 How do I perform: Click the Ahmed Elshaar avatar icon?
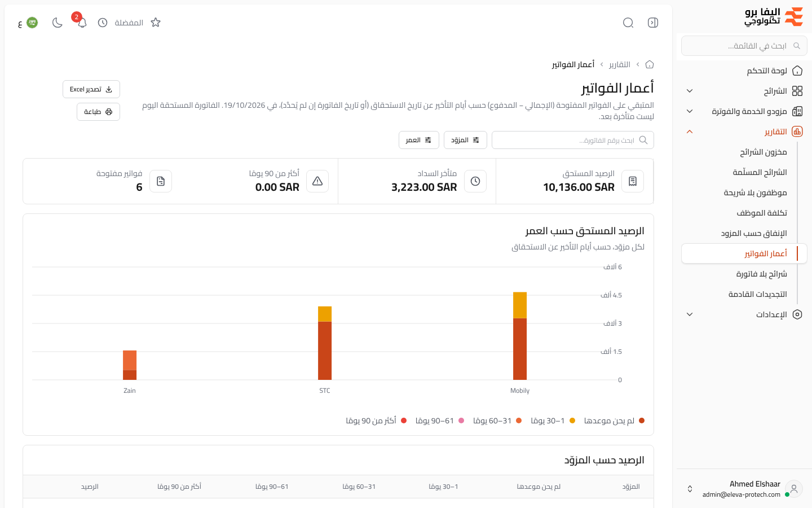[794, 489]
